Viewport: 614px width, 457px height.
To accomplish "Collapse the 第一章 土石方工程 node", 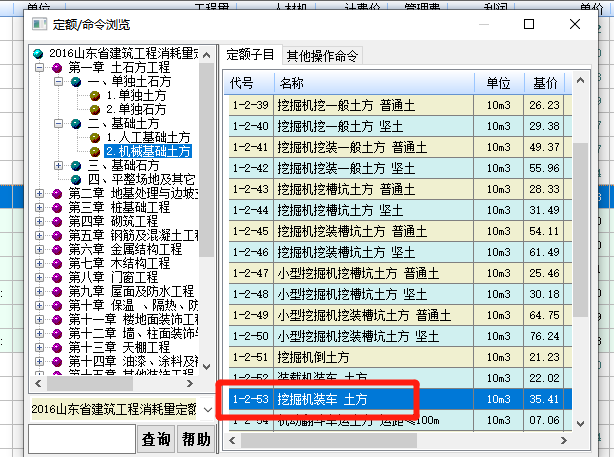I will [x=39, y=68].
